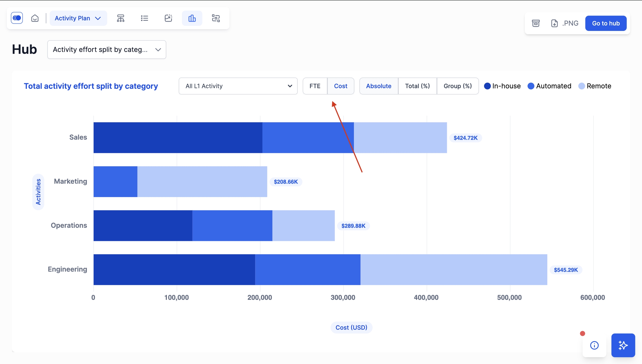Expand the All L1 Activity selector

tap(238, 86)
